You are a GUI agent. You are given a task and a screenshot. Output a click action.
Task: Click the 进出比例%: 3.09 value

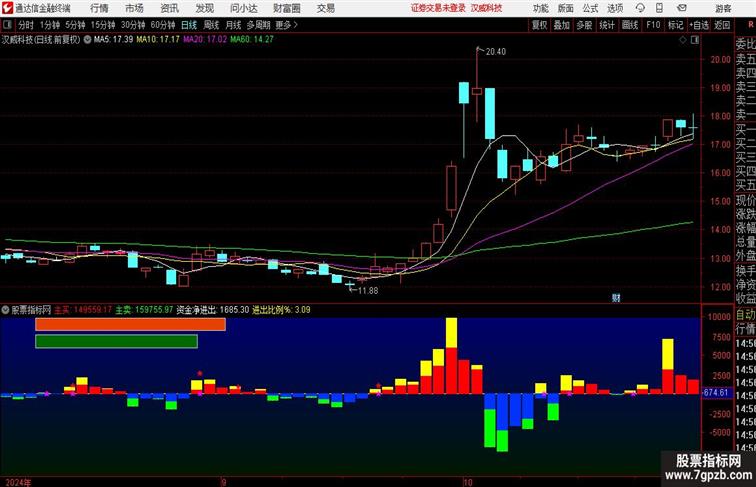[282, 310]
